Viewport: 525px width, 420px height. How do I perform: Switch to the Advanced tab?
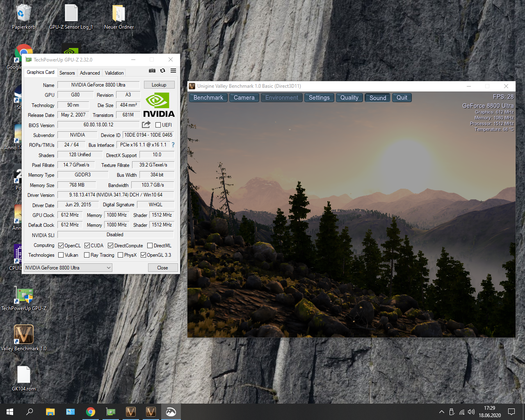click(x=90, y=73)
